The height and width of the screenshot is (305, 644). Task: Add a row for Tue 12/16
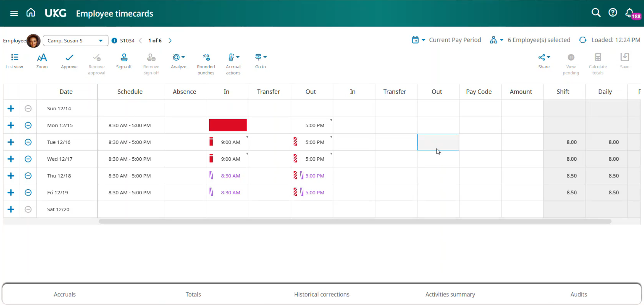pyautogui.click(x=11, y=142)
